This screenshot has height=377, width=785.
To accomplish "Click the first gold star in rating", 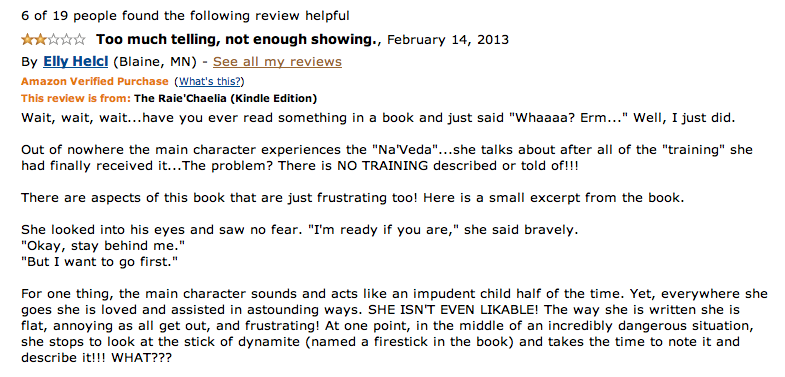I will click(x=27, y=39).
